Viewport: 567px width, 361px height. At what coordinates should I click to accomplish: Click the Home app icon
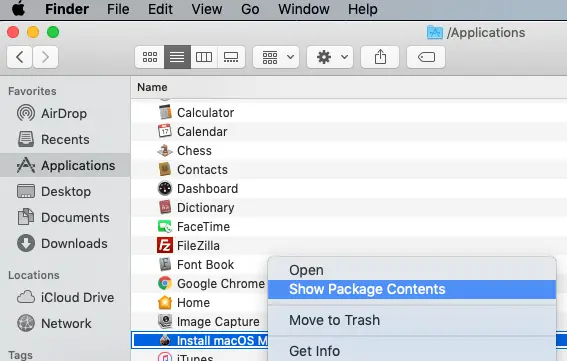click(165, 302)
